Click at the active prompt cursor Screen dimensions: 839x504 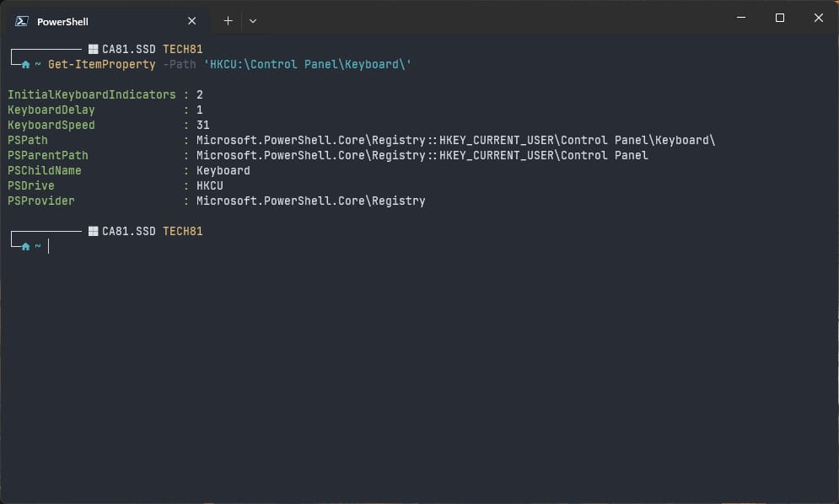pos(49,246)
